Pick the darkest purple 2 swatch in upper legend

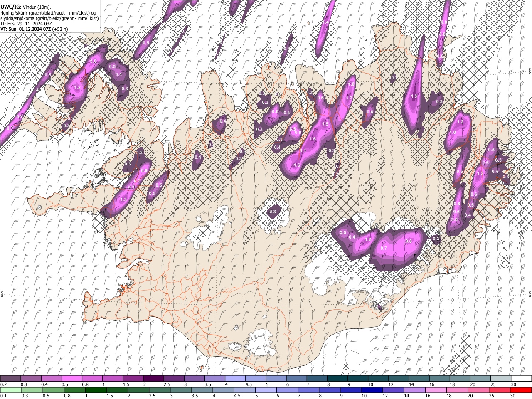[153, 378]
